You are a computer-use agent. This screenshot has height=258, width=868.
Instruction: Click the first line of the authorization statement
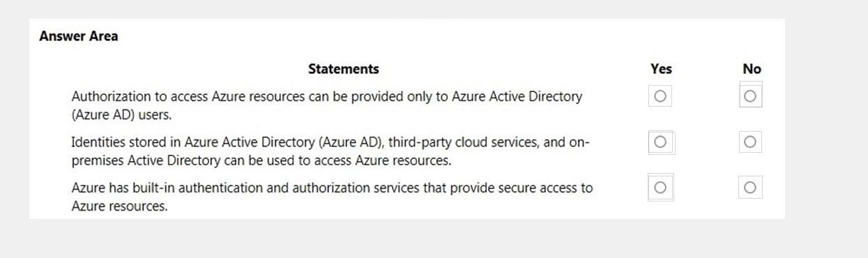click(326, 96)
